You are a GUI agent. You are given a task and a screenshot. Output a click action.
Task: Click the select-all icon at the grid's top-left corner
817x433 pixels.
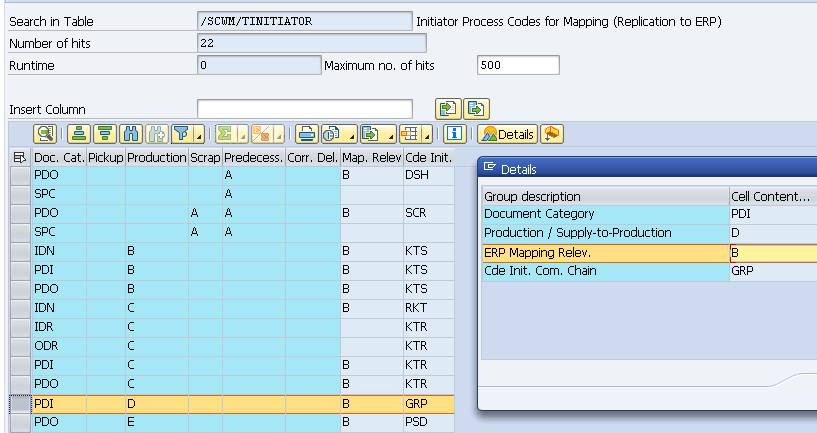coord(19,157)
